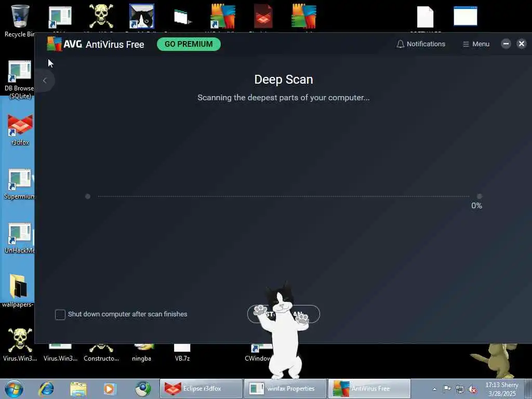Select the DB Browser (SQLite) desktop shortcut

point(19,79)
